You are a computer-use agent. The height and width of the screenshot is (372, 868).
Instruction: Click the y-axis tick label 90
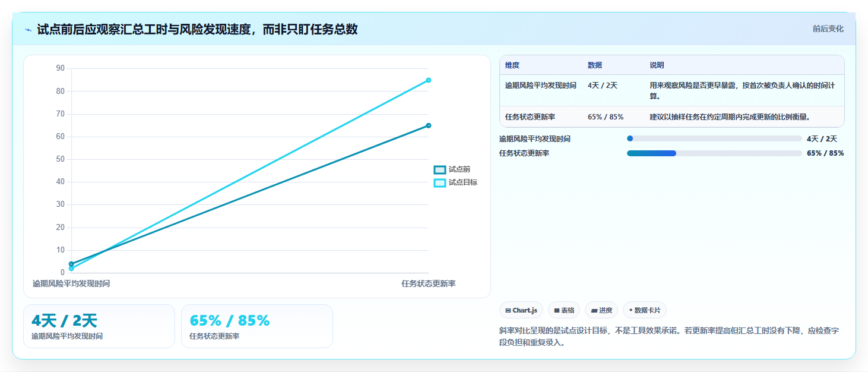[x=61, y=68]
